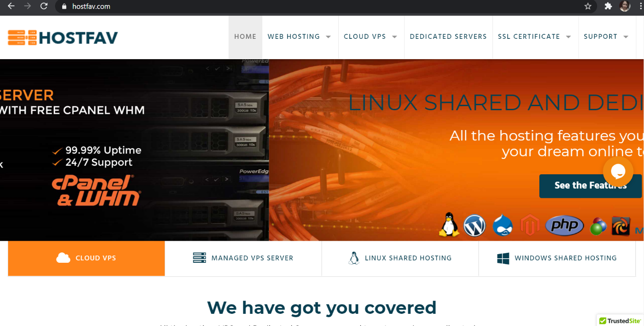
Task: Open the Chrome profile avatar
Action: click(x=625, y=6)
